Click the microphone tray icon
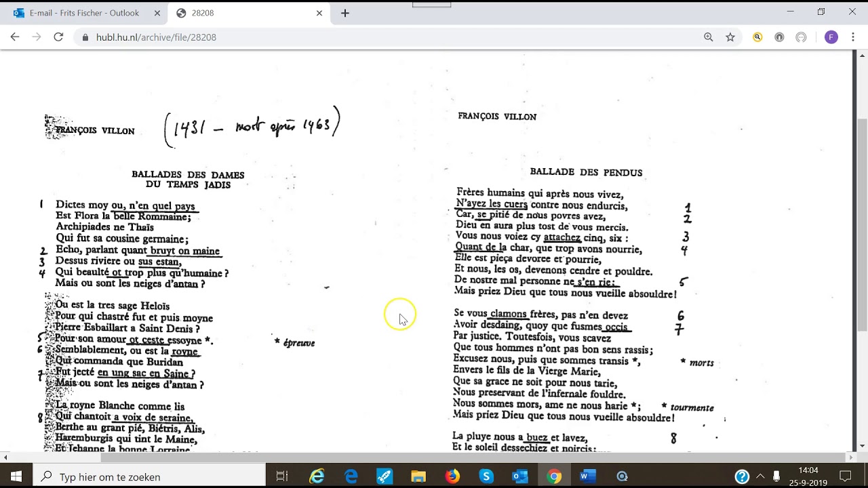Image resolution: width=868 pixels, height=488 pixels. coord(776,476)
